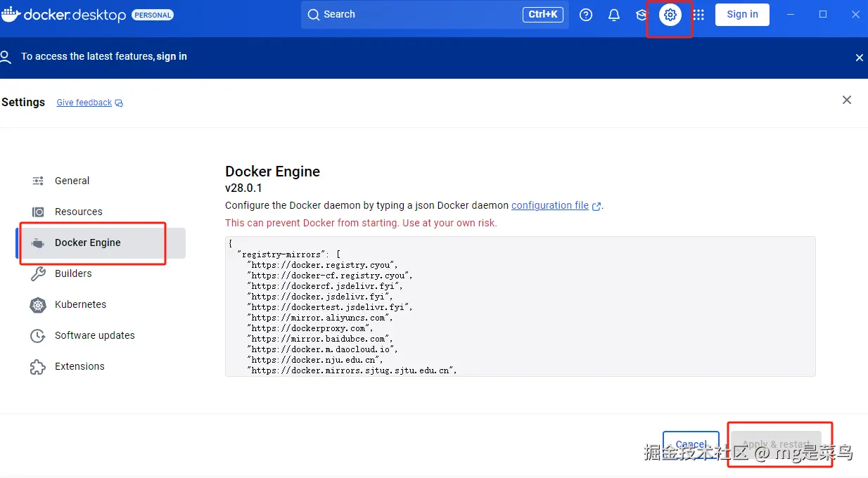Image resolution: width=868 pixels, height=478 pixels.
Task: Open the Kubernetes settings tab
Action: tap(101, 304)
